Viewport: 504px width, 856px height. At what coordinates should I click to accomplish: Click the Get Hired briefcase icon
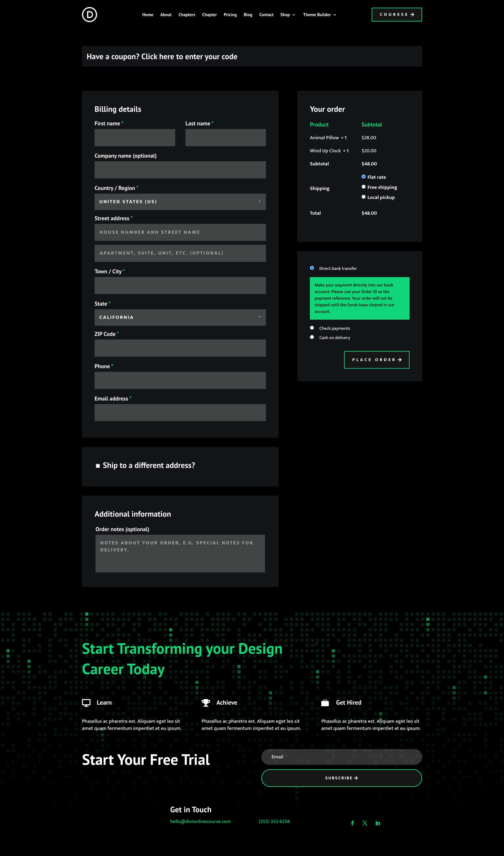(325, 703)
